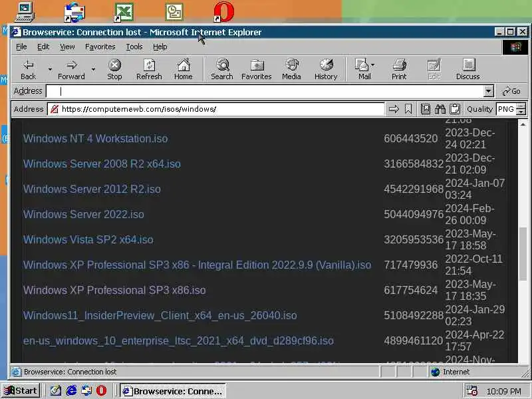Viewport: 532px width, 399px height.
Task: Click the Browservice download page icon
Action: pos(426,109)
